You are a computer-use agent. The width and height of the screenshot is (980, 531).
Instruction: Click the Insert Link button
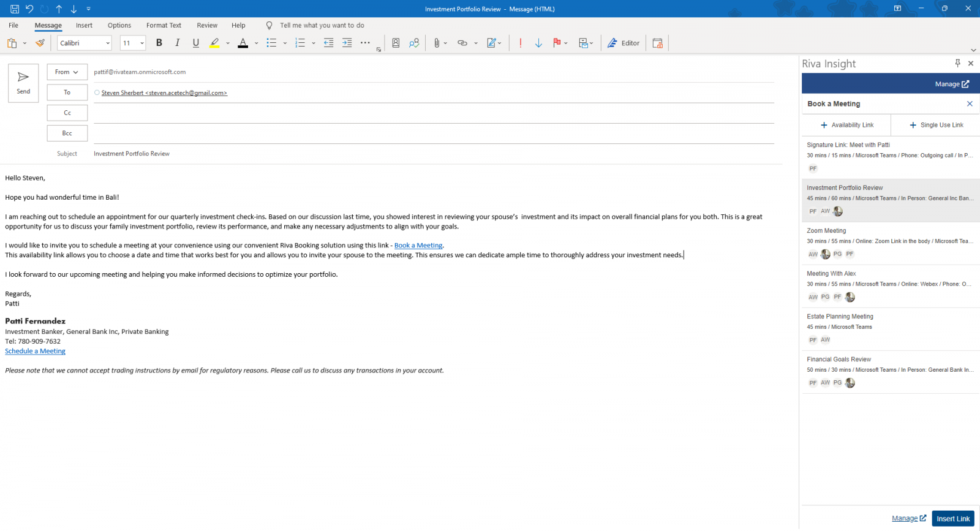[953, 519]
